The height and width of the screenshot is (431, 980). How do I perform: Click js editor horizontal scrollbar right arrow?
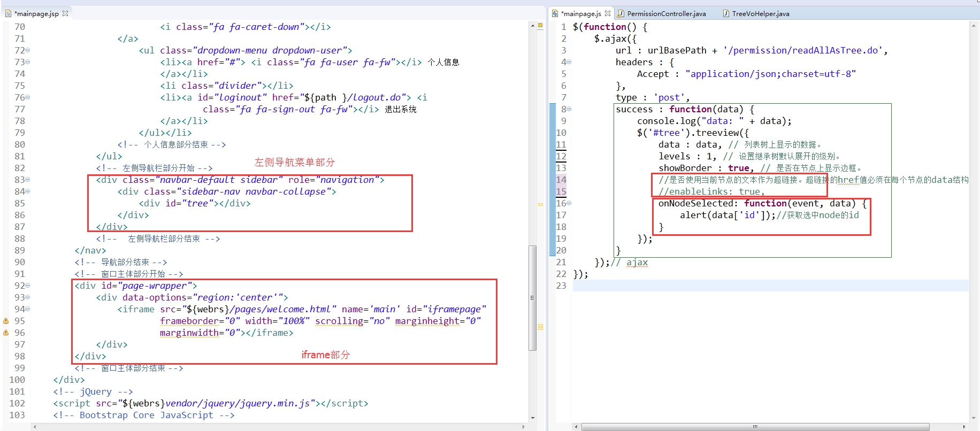coord(964,427)
